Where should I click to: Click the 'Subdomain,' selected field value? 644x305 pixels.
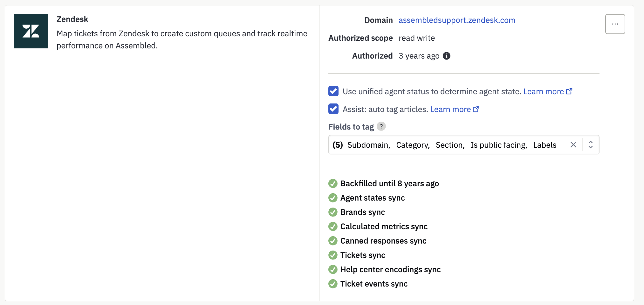click(369, 145)
